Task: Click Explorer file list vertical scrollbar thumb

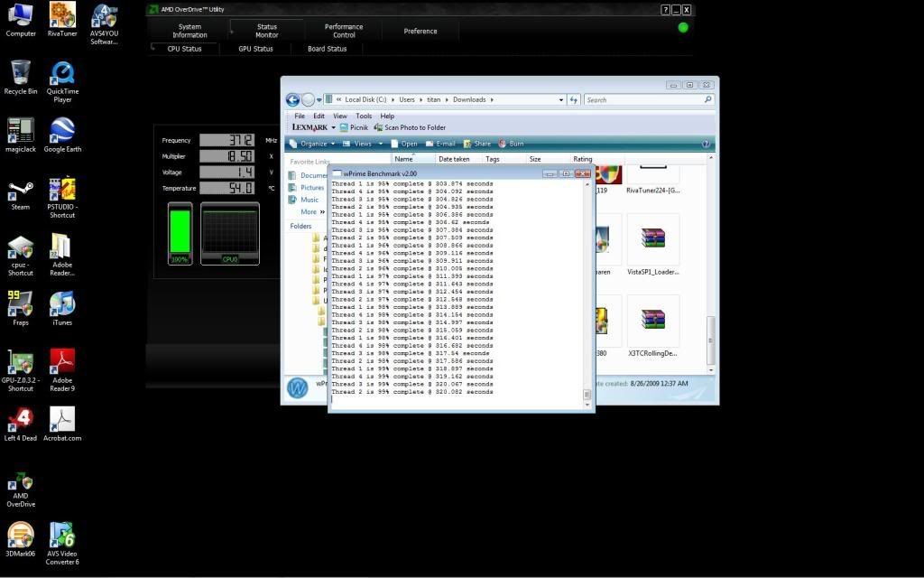Action: point(711,340)
